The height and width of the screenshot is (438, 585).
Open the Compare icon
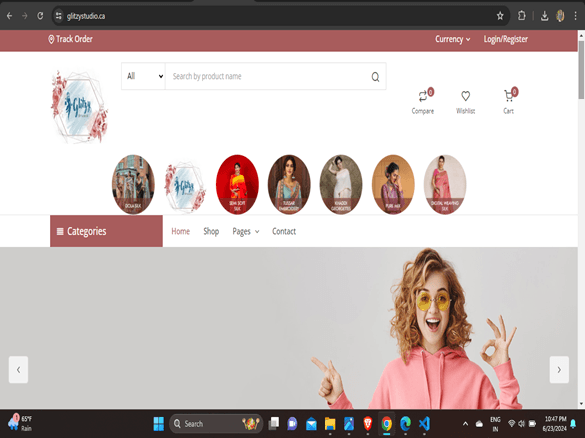423,96
